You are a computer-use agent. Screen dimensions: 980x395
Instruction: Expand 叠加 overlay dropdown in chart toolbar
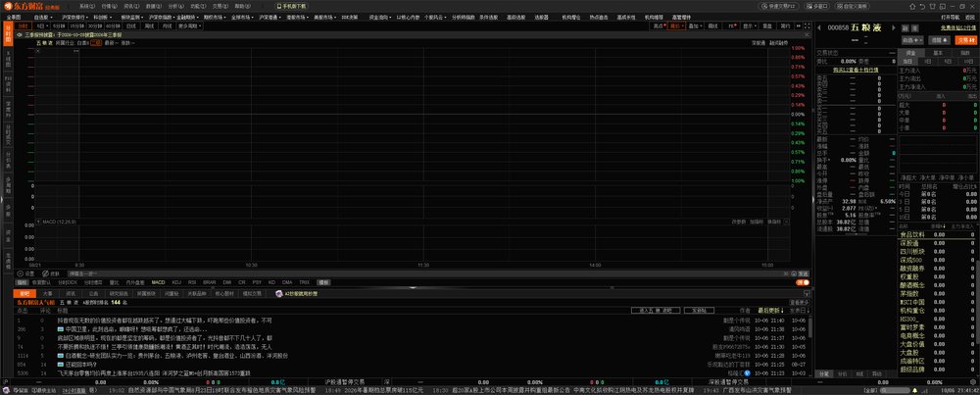pyautogui.click(x=695, y=26)
